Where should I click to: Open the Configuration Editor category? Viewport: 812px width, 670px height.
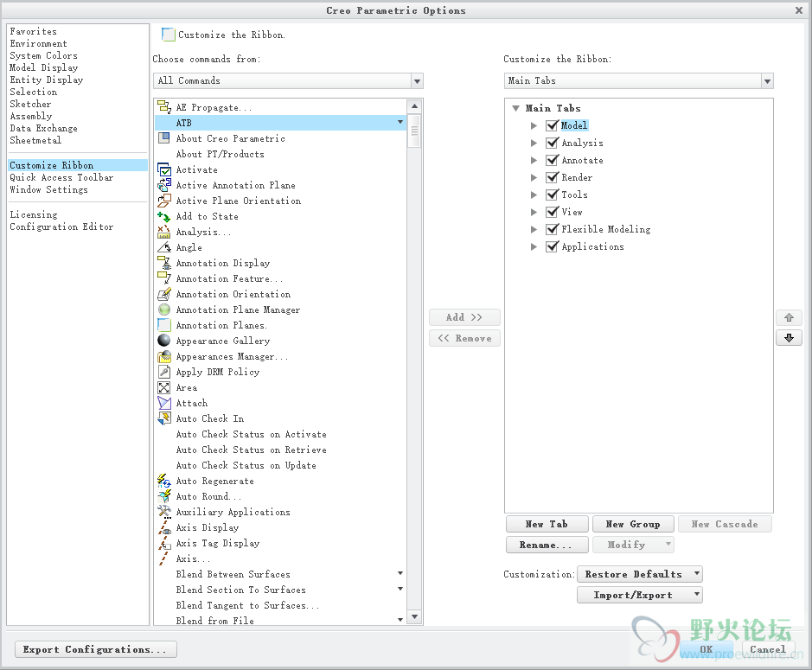61,227
